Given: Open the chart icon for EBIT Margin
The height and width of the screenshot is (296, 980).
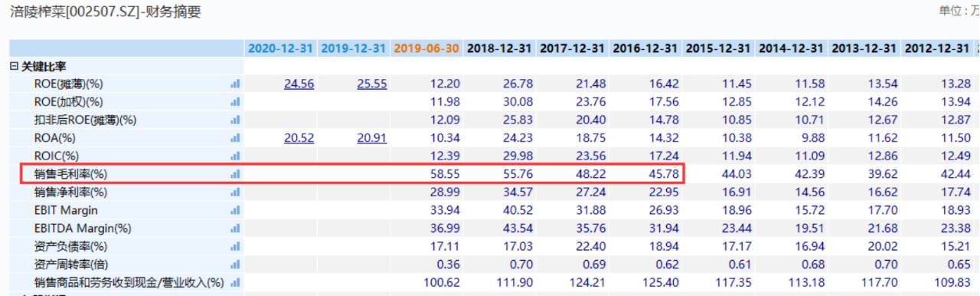Looking at the screenshot, I should tap(235, 210).
